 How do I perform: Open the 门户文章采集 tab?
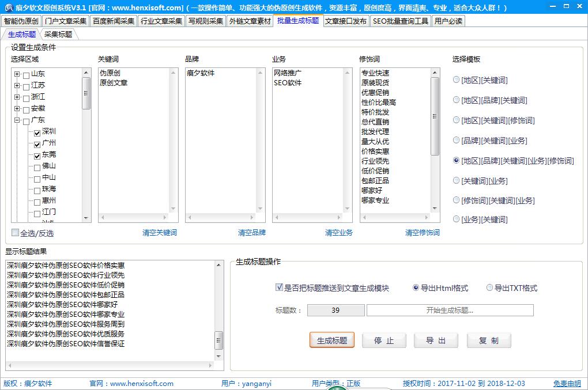(66, 21)
